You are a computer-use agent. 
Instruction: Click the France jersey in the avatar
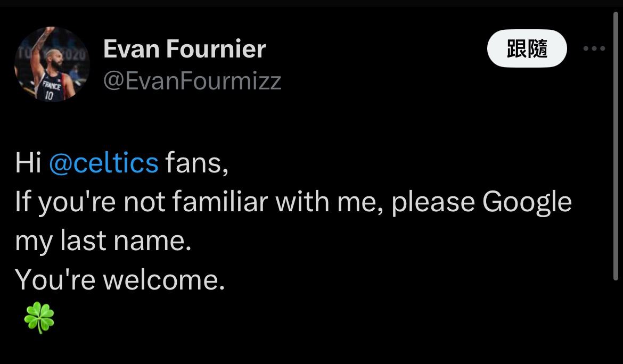(50, 89)
